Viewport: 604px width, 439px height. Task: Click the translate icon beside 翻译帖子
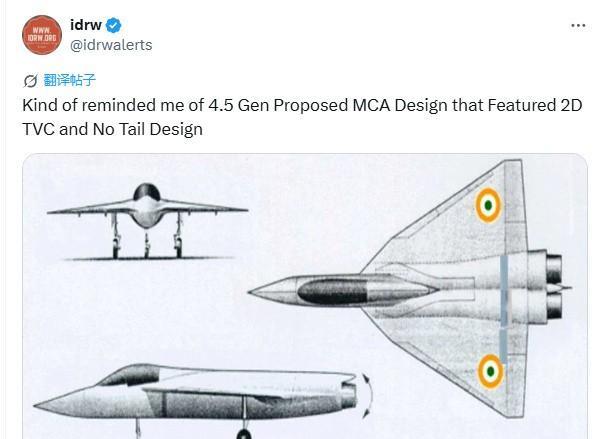(x=30, y=81)
